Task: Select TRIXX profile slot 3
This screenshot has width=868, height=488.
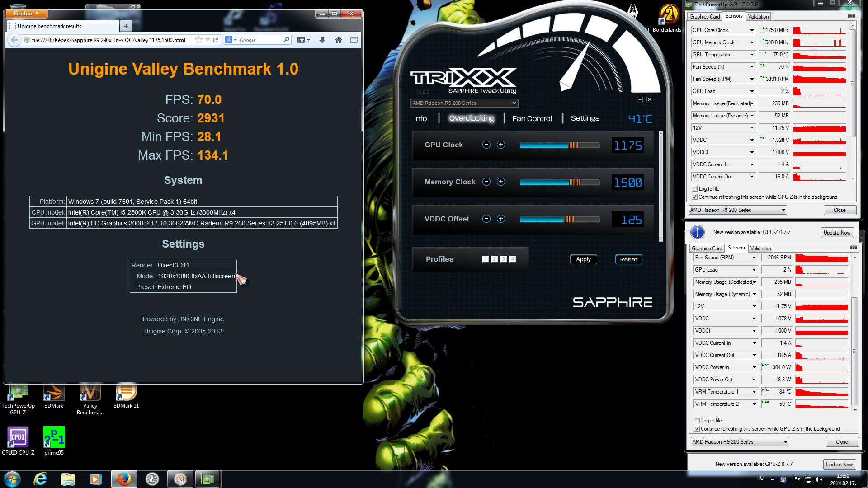Action: (x=504, y=259)
